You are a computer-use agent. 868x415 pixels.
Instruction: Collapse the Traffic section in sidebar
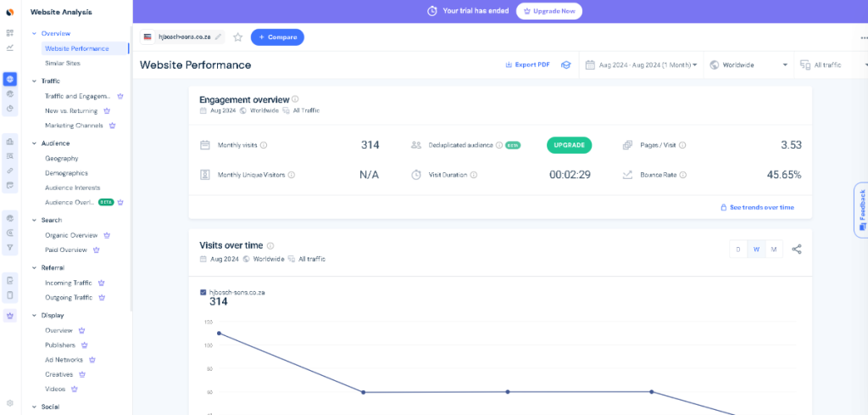click(x=34, y=81)
